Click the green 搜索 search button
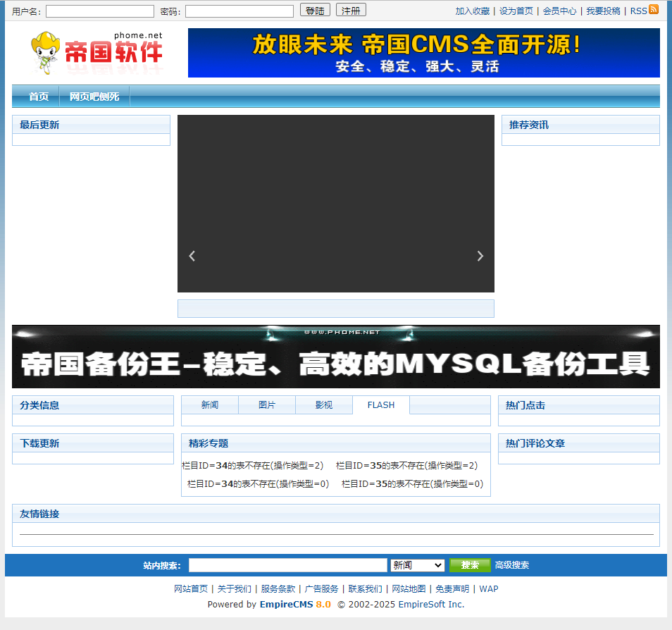 click(470, 565)
